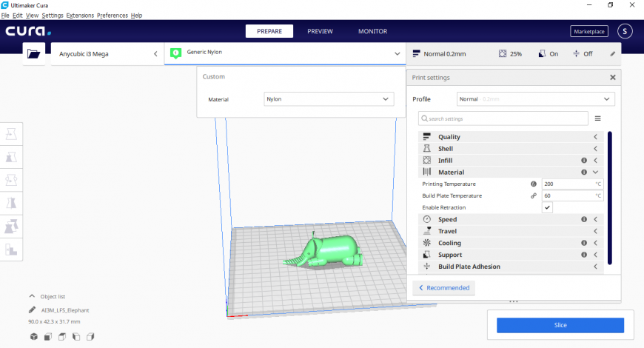Collapse the Material settings category

(x=511, y=173)
